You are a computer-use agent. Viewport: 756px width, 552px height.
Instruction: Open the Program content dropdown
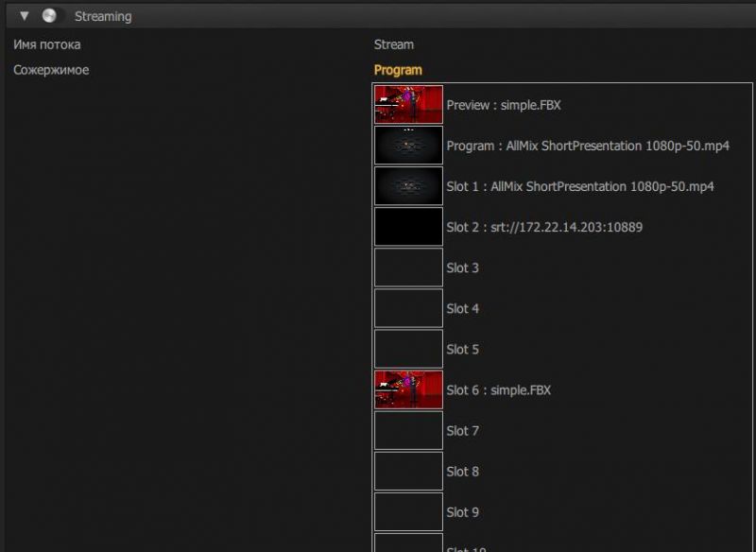point(398,70)
